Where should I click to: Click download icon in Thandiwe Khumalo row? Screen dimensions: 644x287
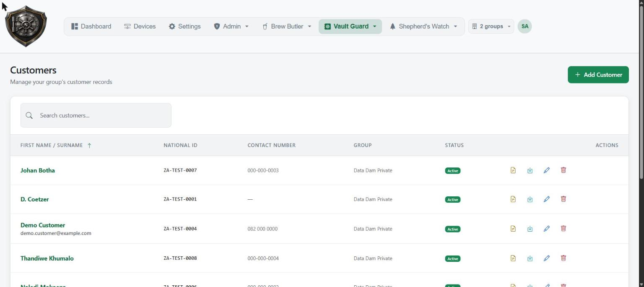coord(530,258)
